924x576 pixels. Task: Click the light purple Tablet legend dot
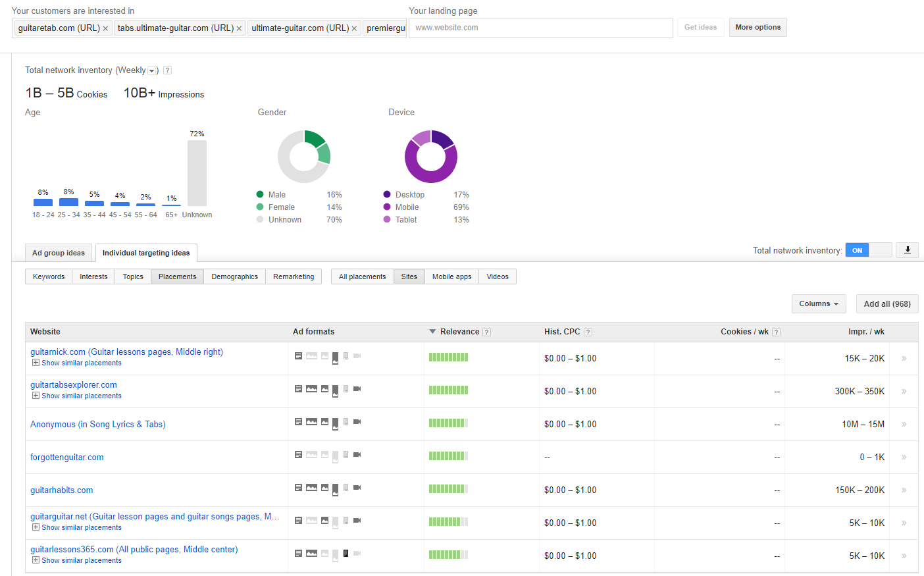387,219
